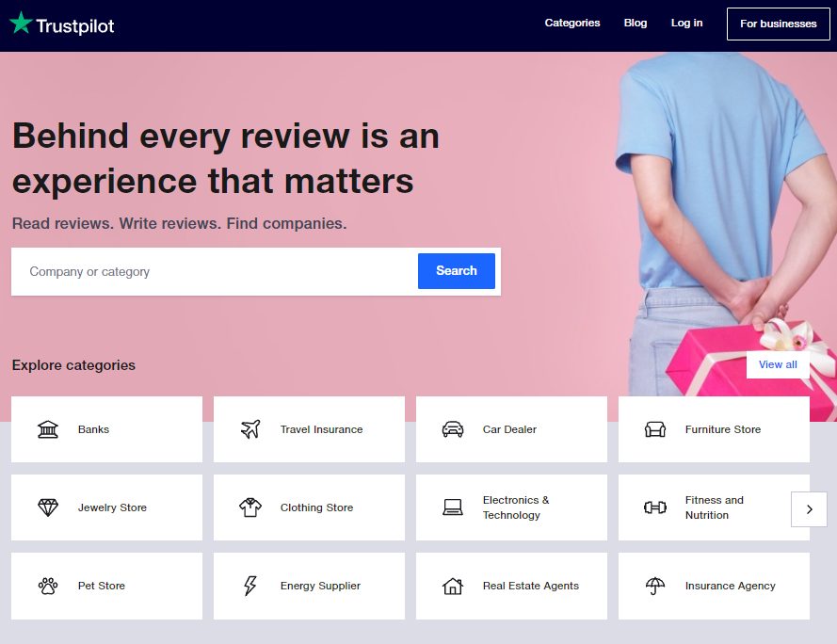Click the Pet Store paw icon
Screen dimensions: 837x644
[x=48, y=586]
